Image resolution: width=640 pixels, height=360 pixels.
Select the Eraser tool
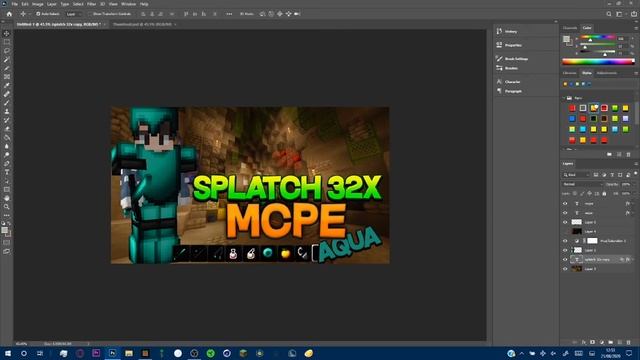pyautogui.click(x=7, y=129)
